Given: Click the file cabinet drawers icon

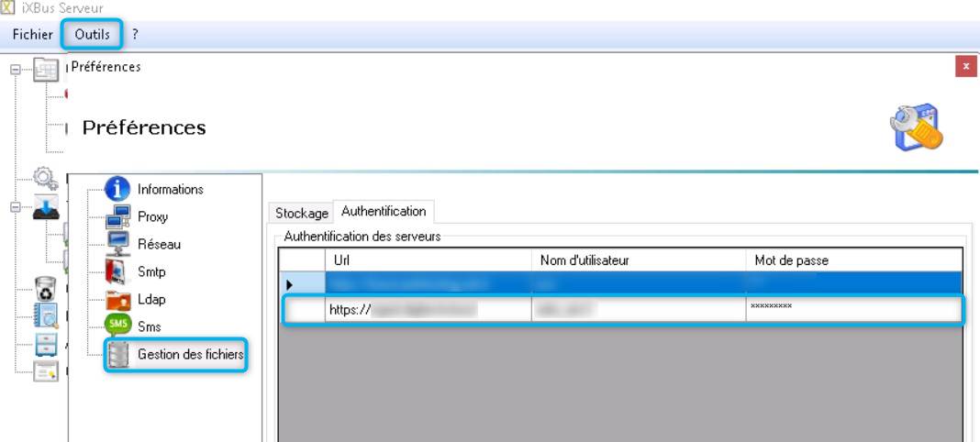Looking at the screenshot, I should [x=46, y=344].
